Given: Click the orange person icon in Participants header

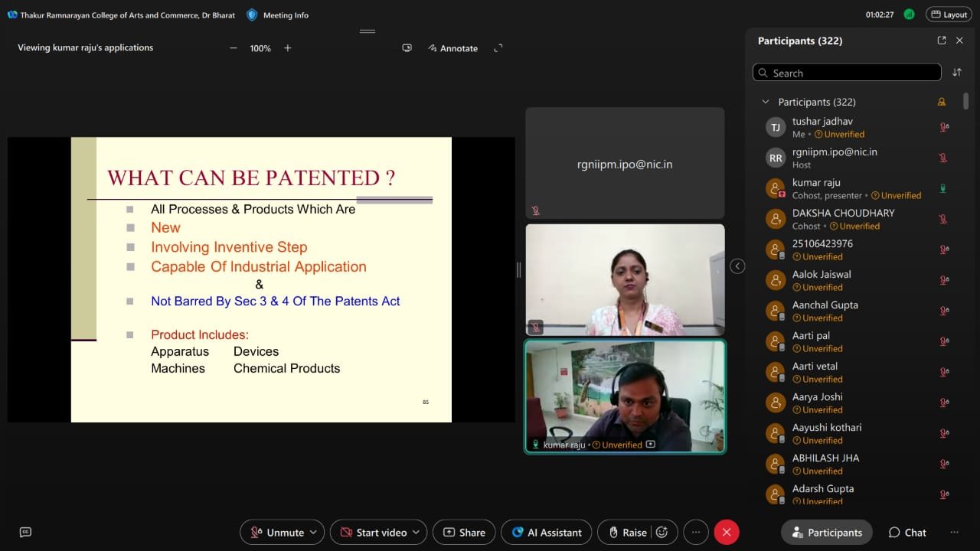Looking at the screenshot, I should (x=942, y=102).
